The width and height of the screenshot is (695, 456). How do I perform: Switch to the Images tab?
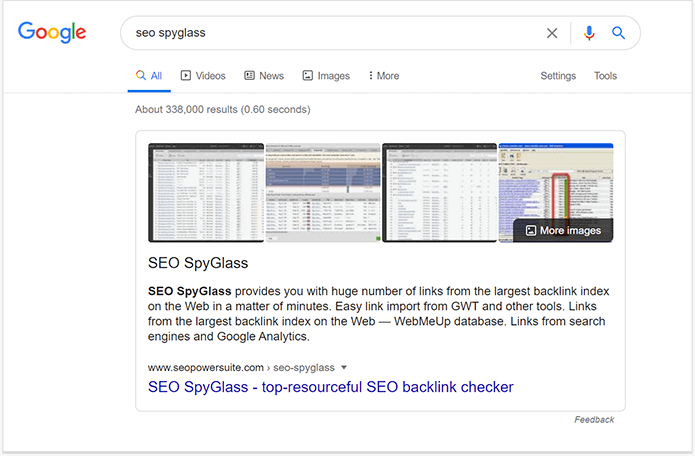coord(326,76)
